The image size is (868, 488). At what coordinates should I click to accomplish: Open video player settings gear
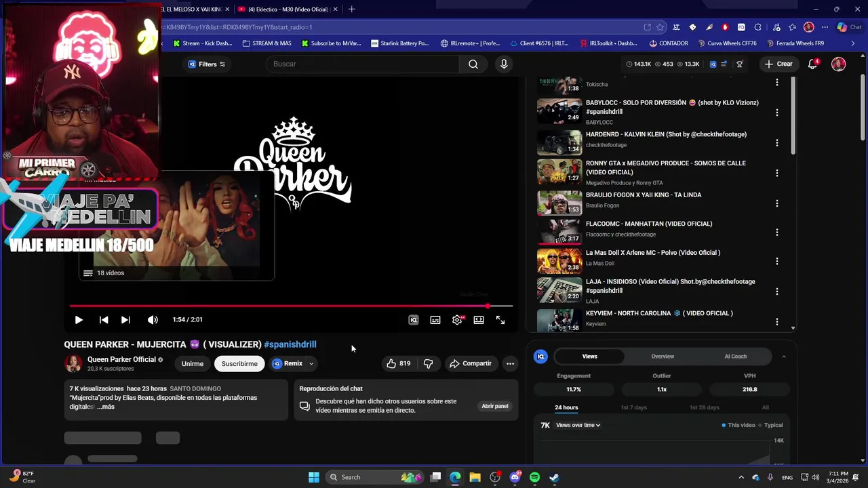point(457,320)
